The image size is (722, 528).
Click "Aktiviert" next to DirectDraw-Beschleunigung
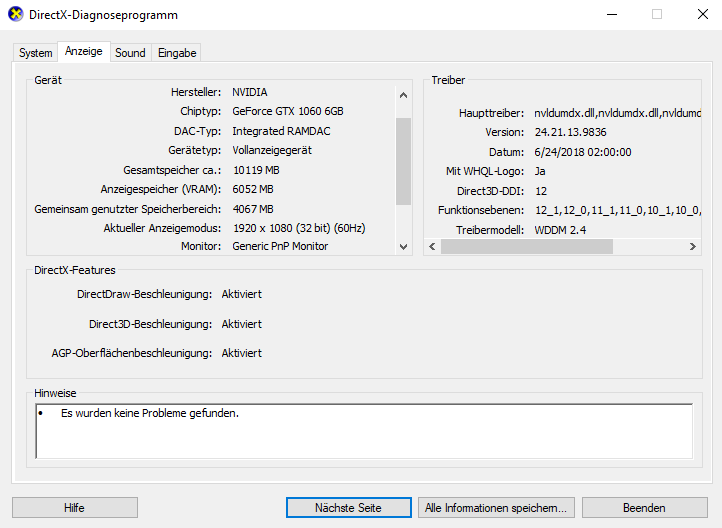click(x=242, y=294)
